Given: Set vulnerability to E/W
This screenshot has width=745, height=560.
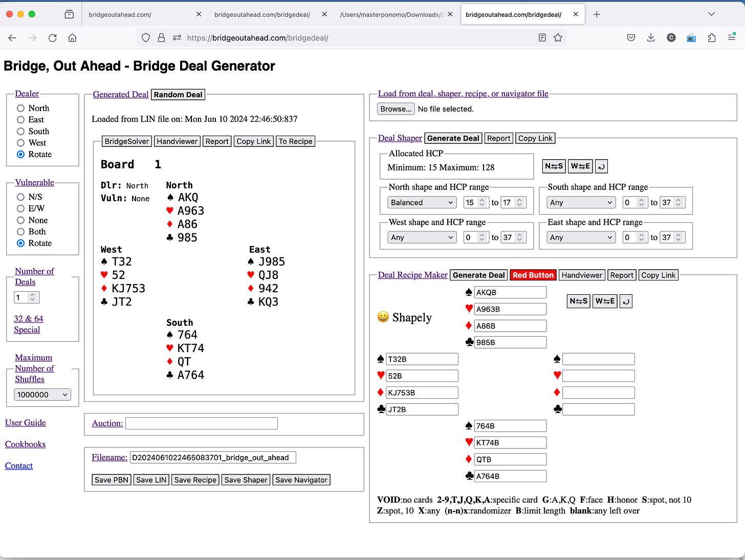Looking at the screenshot, I should [20, 208].
